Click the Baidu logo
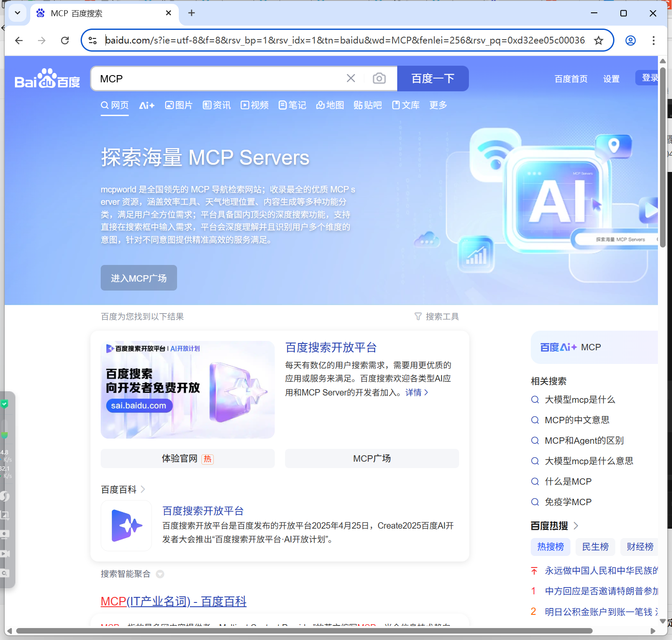672x640 pixels. coord(47,79)
